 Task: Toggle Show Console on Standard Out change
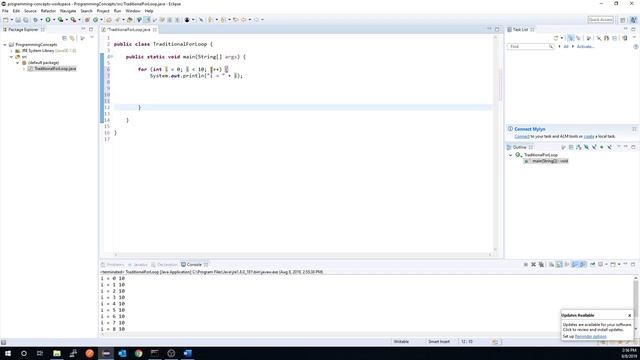[x=575, y=264]
